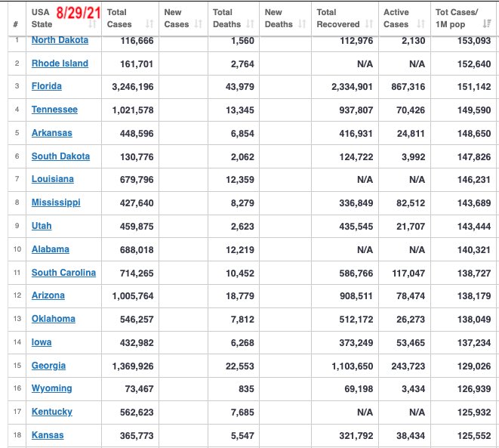Select North Dakota active cases 2,130
The width and height of the screenshot is (499, 448).
pyautogui.click(x=414, y=41)
